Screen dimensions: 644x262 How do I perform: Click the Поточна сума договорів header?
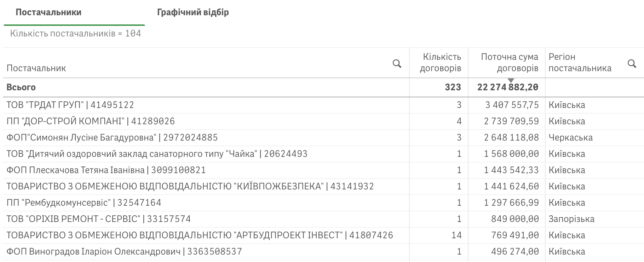(510, 62)
